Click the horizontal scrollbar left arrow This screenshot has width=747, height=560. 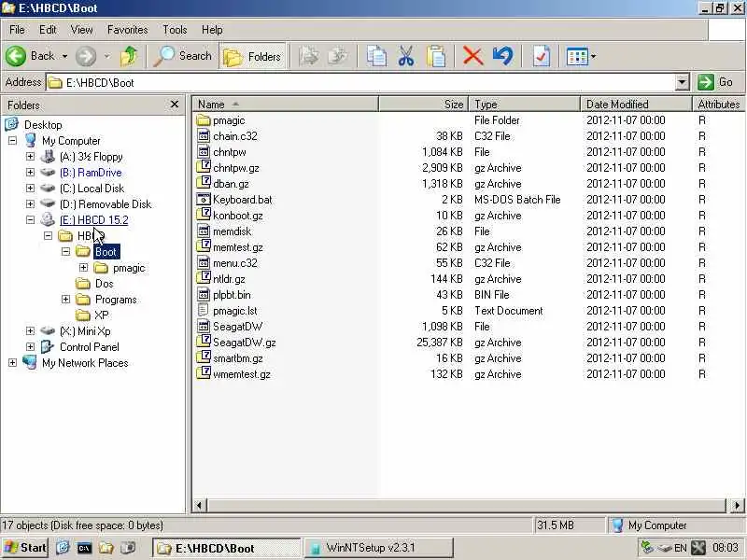point(199,505)
